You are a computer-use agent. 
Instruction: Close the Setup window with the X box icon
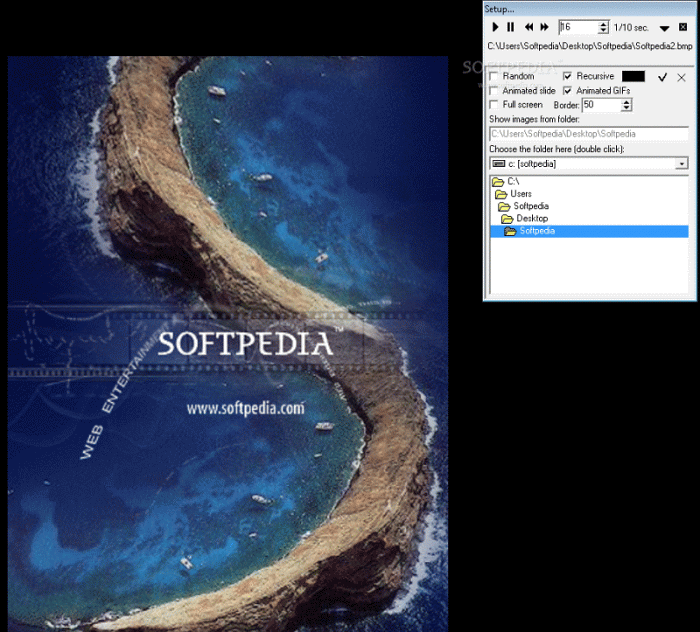point(683,27)
